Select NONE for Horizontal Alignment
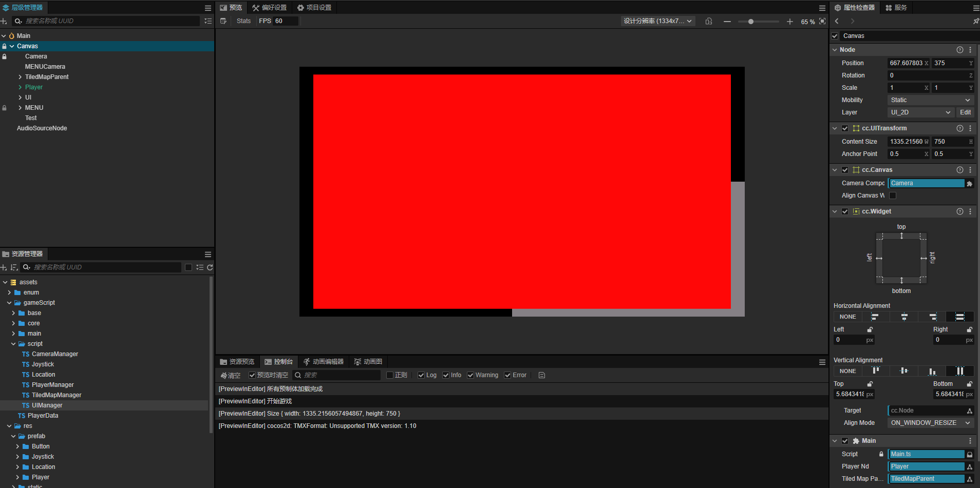 (x=848, y=317)
